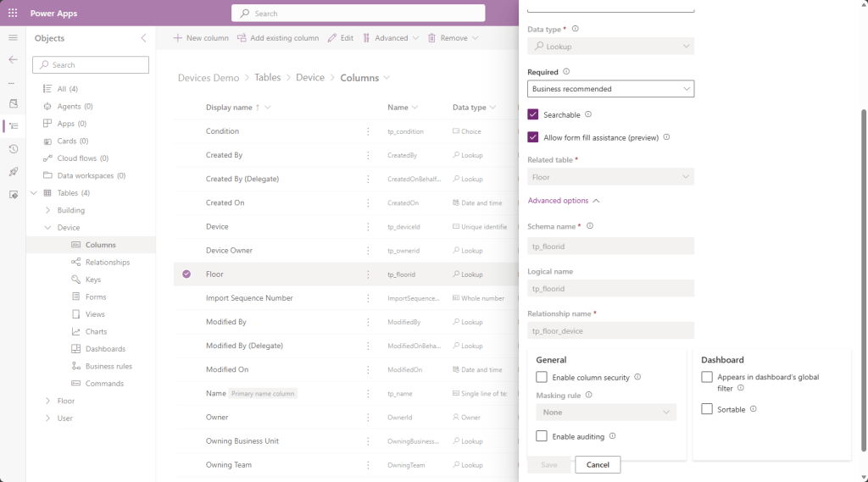Viewport: 868px width, 482px height.
Task: Check the Enable auditing checkbox
Action: click(x=542, y=436)
